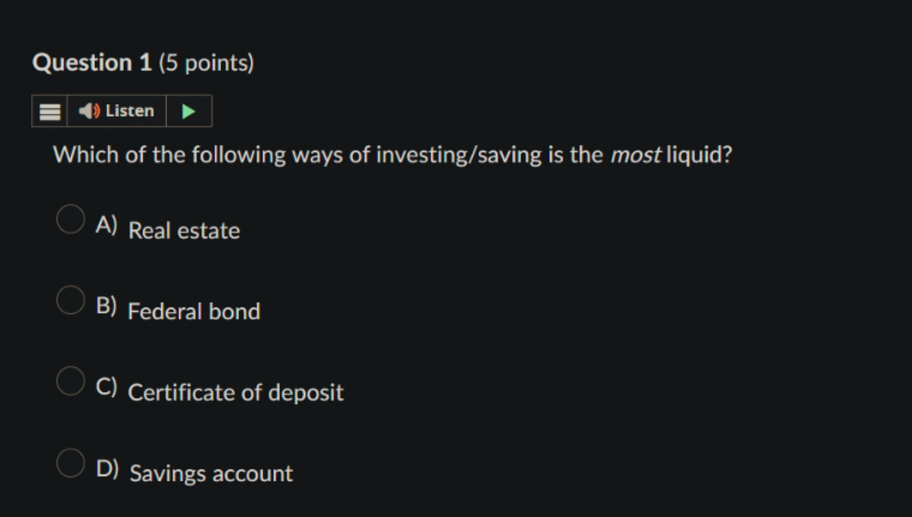The image size is (912, 517).
Task: Click the italic word most in the question
Action: pyautogui.click(x=635, y=155)
